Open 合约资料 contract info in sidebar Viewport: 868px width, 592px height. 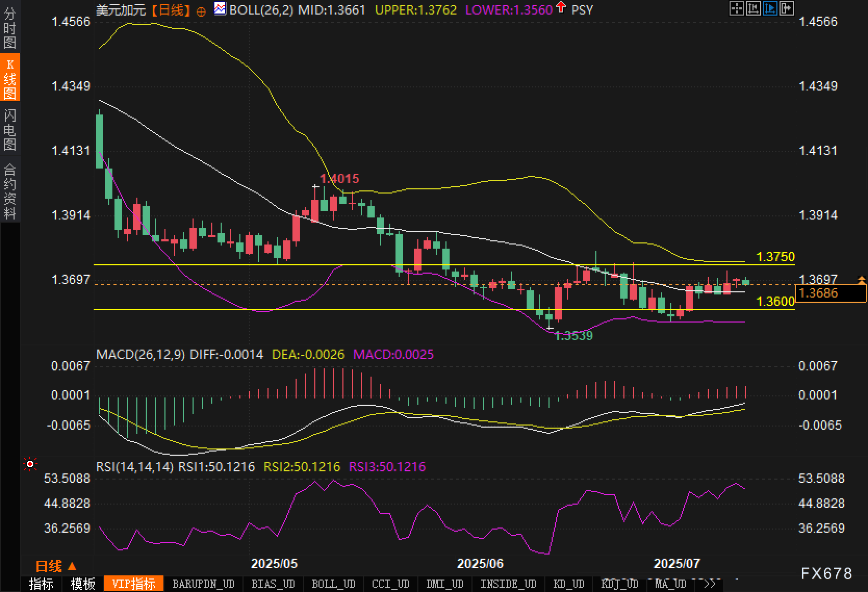(x=10, y=191)
